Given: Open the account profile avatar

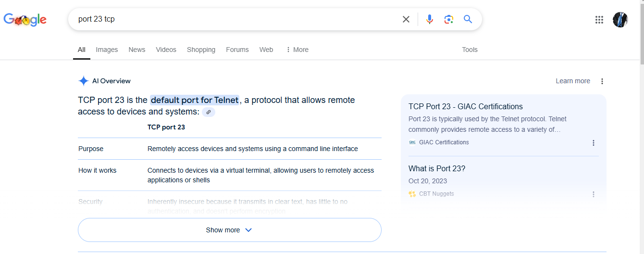Looking at the screenshot, I should coord(620,20).
